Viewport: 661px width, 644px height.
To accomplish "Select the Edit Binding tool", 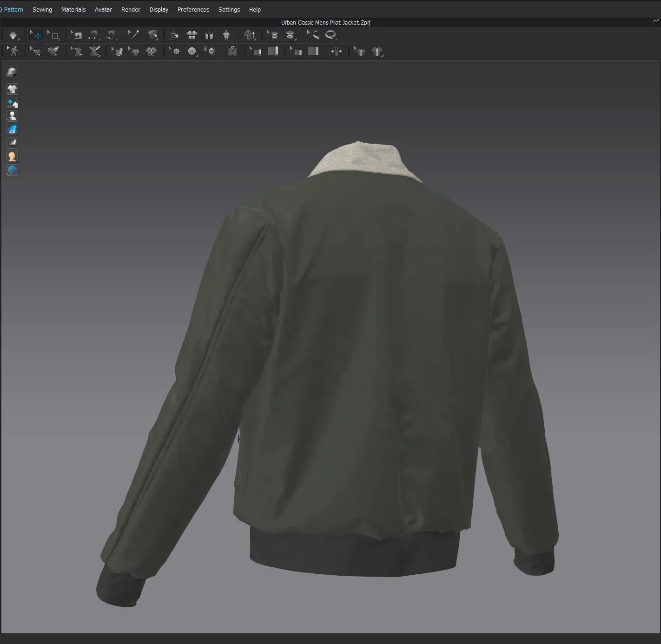I will [x=296, y=51].
